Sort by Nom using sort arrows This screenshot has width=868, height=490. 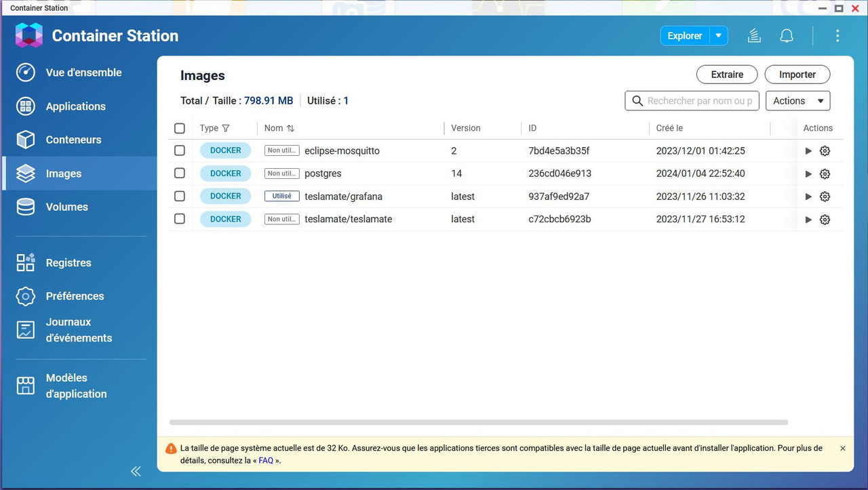pos(290,128)
